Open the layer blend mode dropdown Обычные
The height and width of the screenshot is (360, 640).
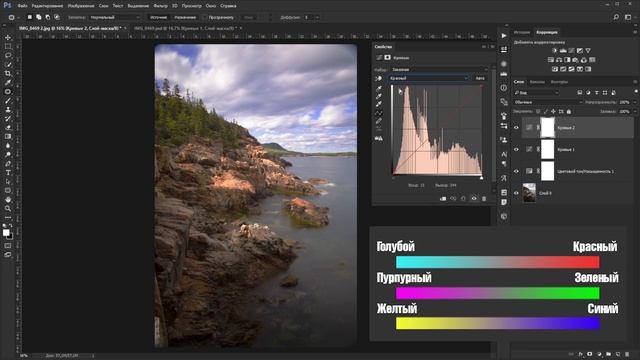[547, 102]
